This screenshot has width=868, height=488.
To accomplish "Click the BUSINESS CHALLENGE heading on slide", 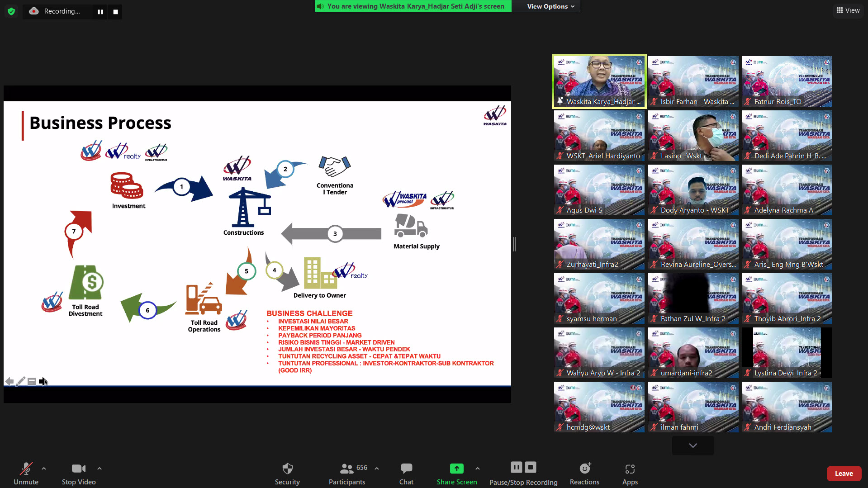I will click(309, 313).
